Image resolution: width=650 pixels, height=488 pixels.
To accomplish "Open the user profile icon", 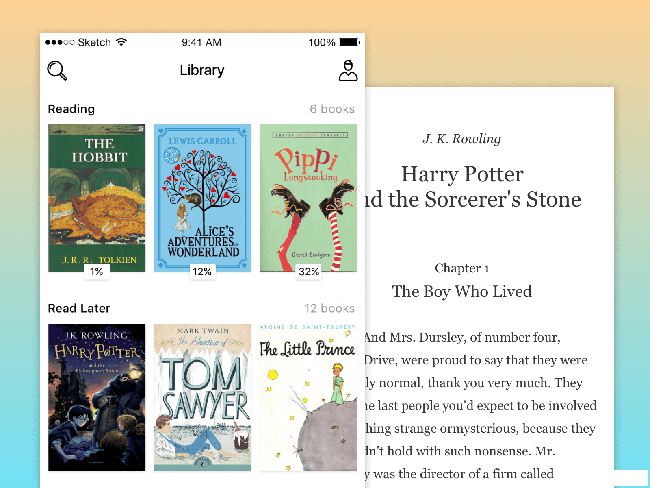I will (x=348, y=70).
